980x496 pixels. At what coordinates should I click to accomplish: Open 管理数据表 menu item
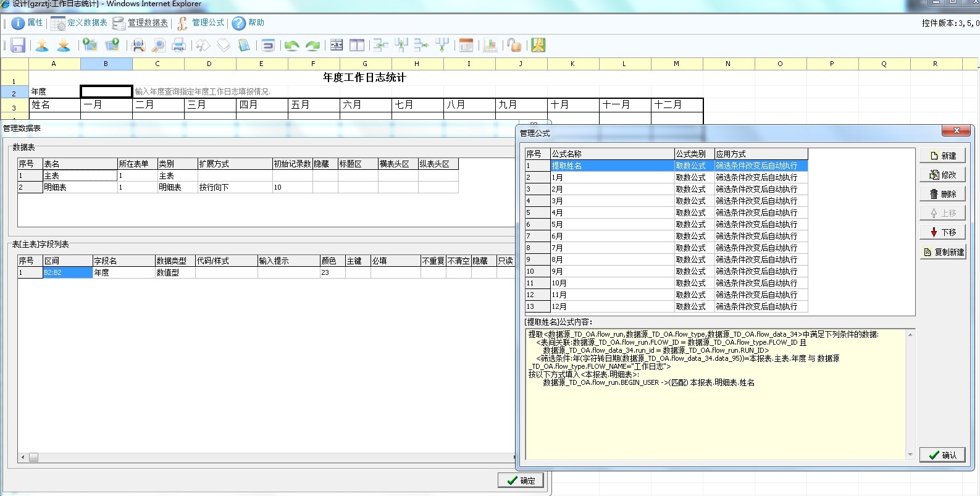tap(140, 23)
